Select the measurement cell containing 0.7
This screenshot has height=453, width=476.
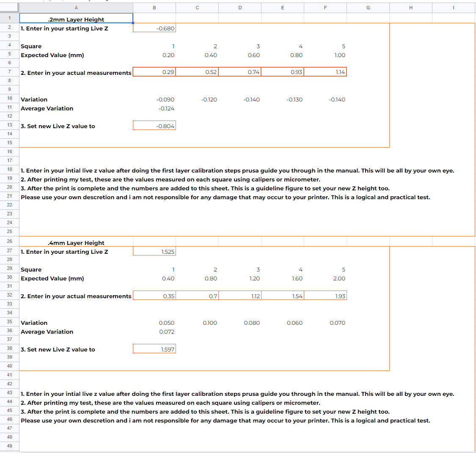click(197, 296)
